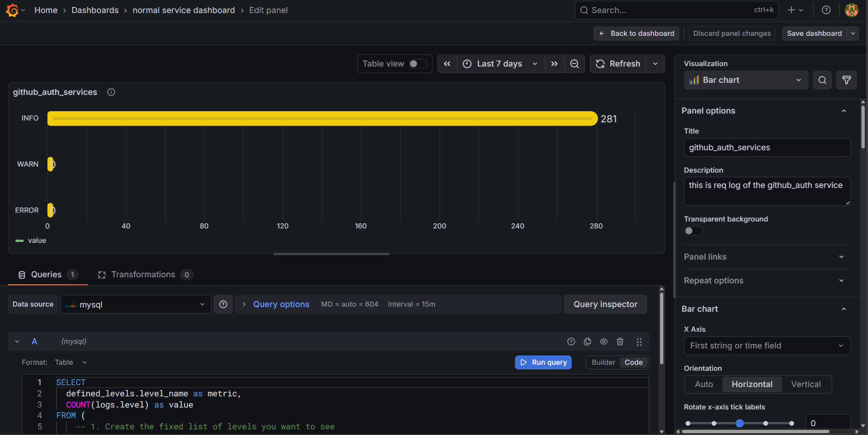Image resolution: width=868 pixels, height=435 pixels.
Task: Set orientation to Auto
Action: tap(704, 384)
